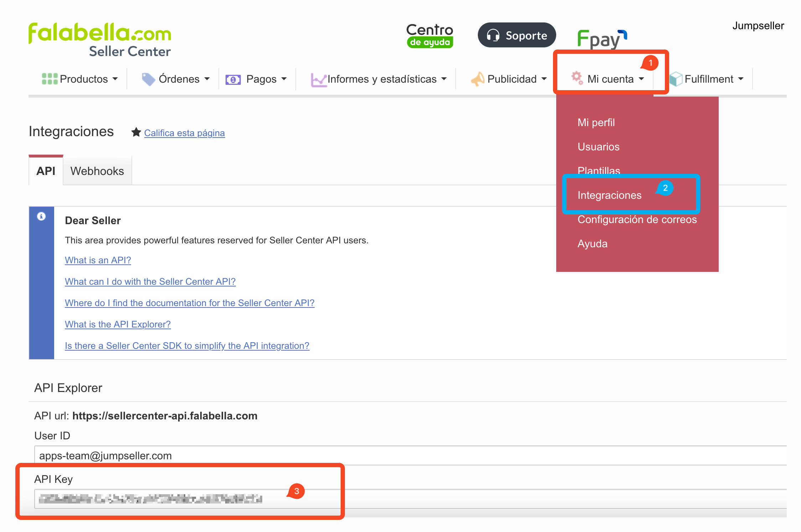
Task: Open Configuración de correos menu item
Action: 637,219
